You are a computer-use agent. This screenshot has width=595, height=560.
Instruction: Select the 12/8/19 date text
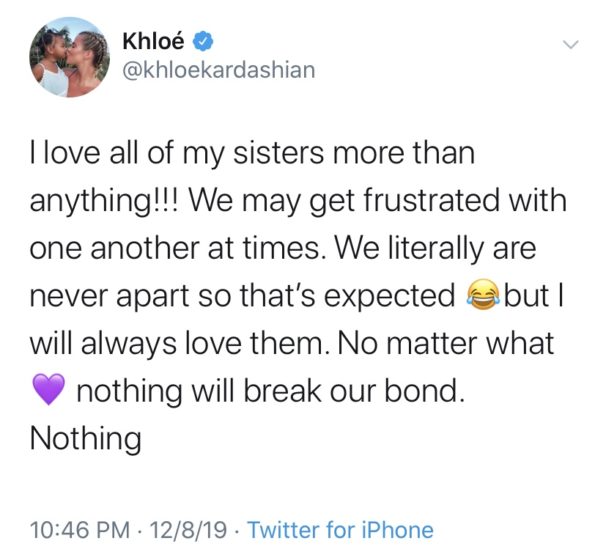[188, 530]
